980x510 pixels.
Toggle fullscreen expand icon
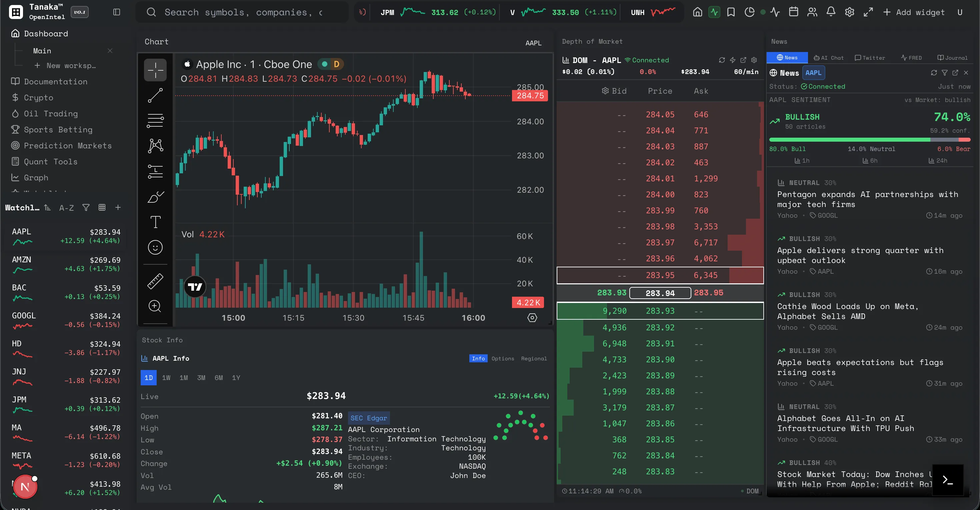coord(868,12)
